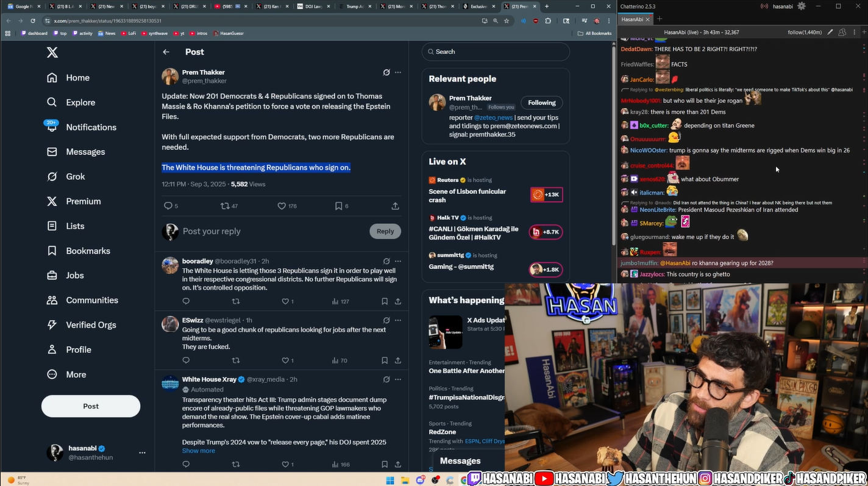Open the @zeteo_news link in bio

493,118
